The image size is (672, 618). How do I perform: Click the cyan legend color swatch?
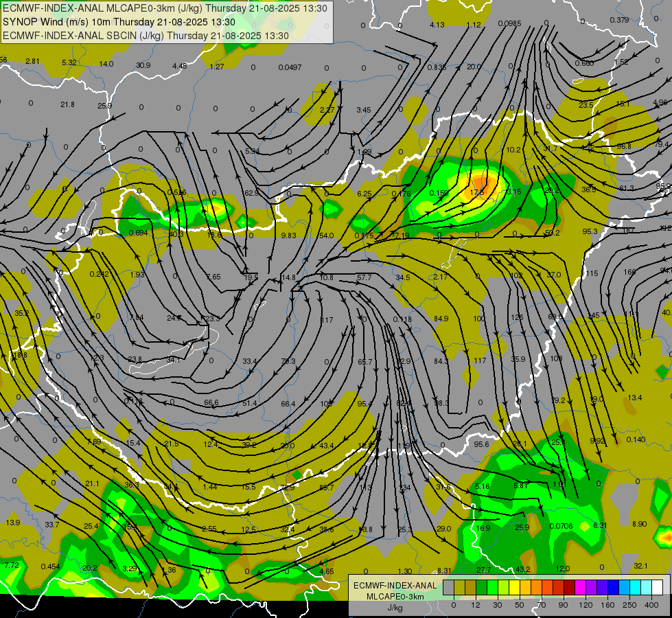coord(635,587)
